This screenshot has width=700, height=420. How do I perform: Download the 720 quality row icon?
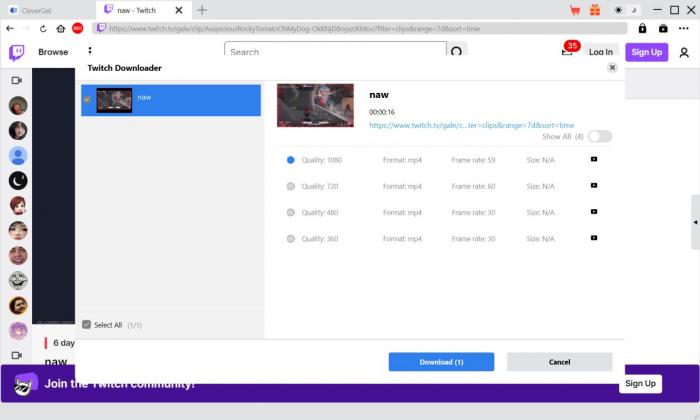[594, 186]
